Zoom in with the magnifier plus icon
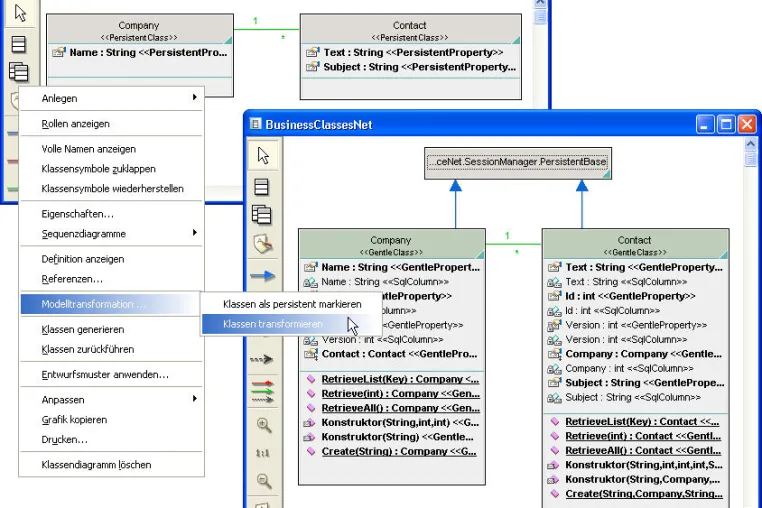Viewport: 762px width, 508px height. 264,425
